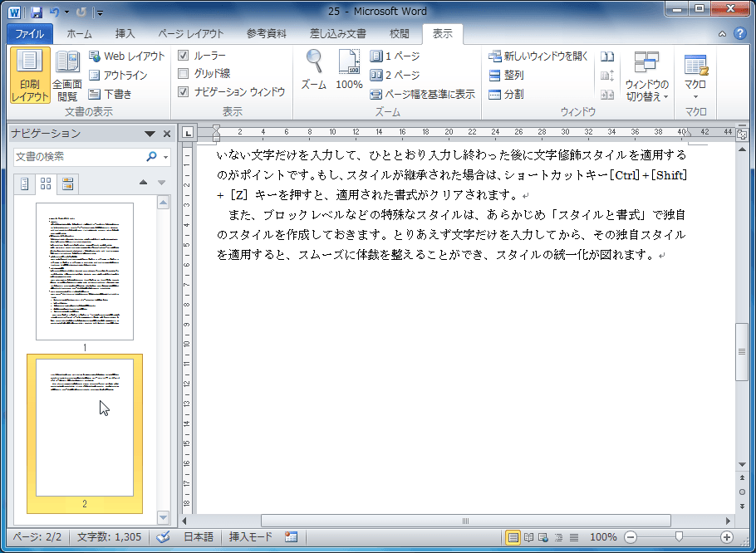The width and height of the screenshot is (756, 553).
Task: Click 整列 arrange all windows
Action: [x=506, y=76]
